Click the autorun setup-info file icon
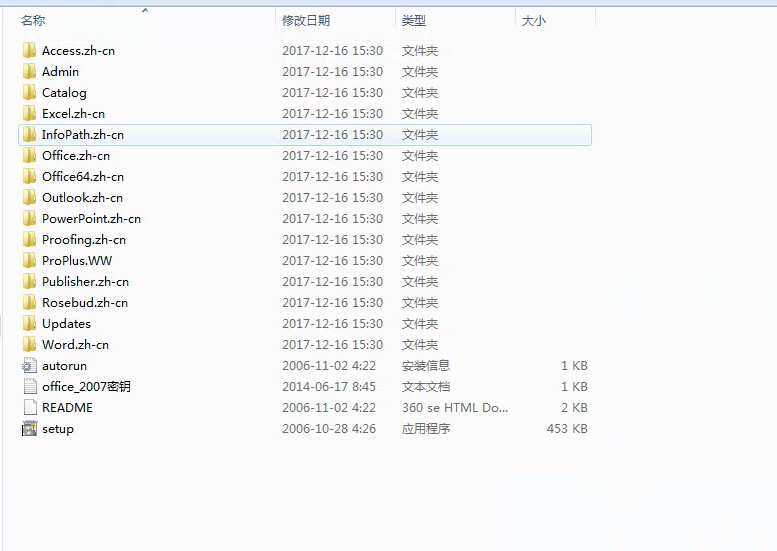777x551 pixels. [30, 365]
